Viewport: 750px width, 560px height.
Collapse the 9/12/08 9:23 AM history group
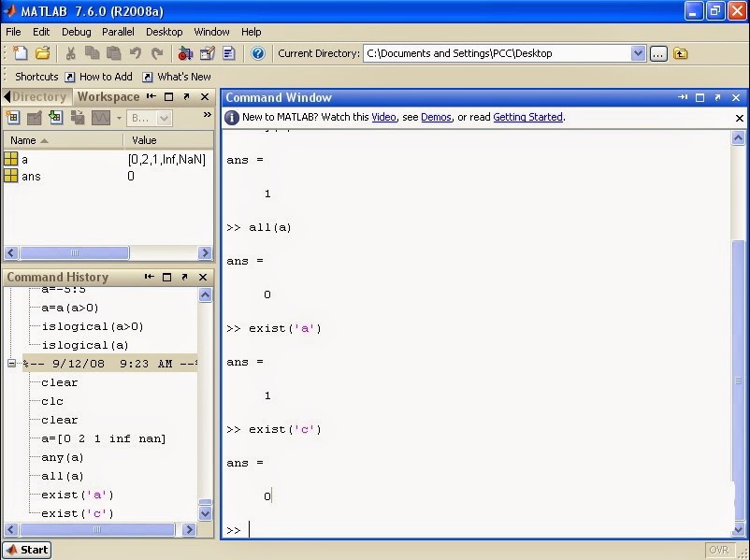click(11, 364)
